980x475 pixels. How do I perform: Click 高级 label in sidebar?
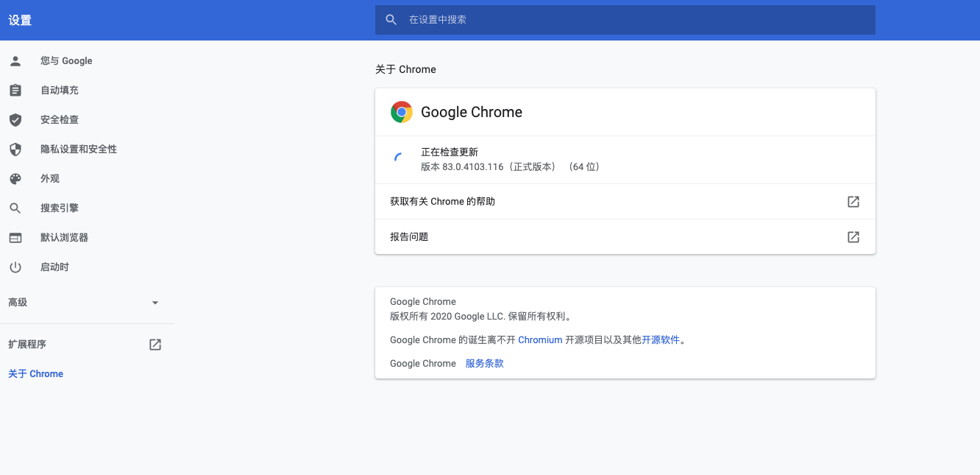click(18, 303)
